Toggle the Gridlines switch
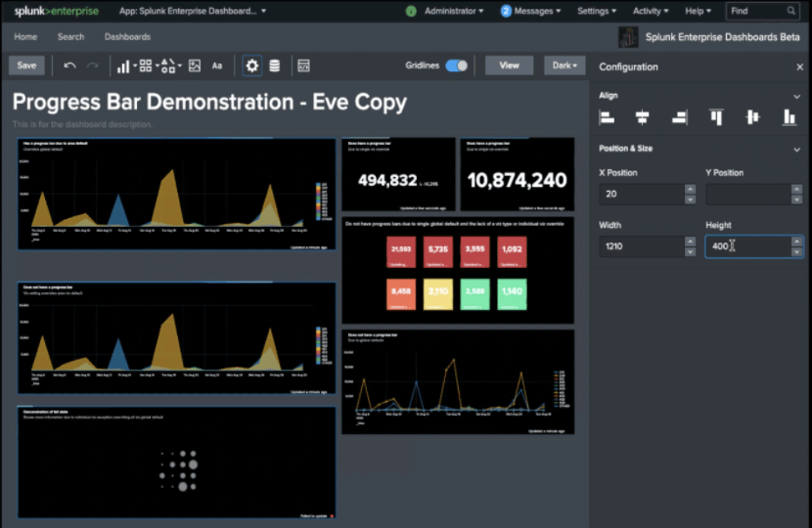 pos(456,66)
